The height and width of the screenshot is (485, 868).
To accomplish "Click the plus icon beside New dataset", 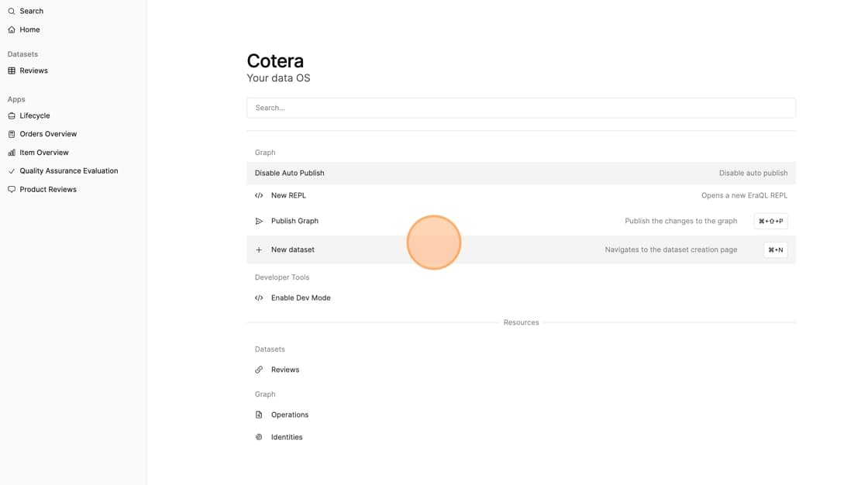I will pos(259,249).
